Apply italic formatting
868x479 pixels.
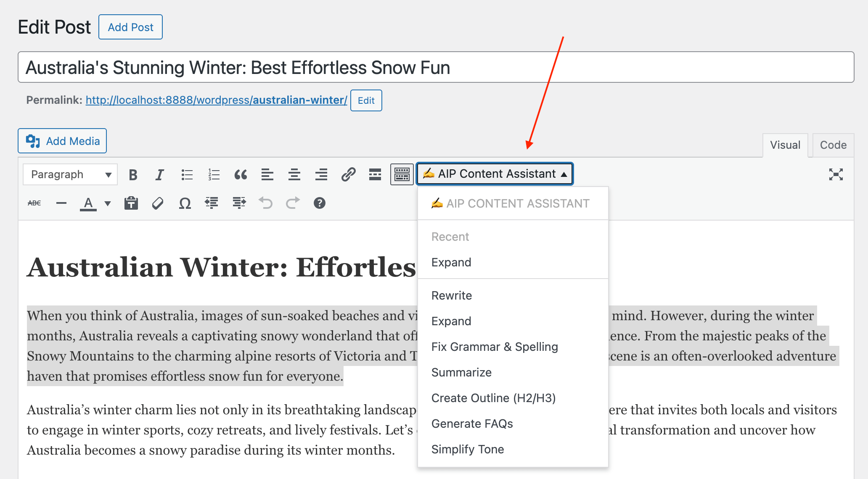coord(159,174)
